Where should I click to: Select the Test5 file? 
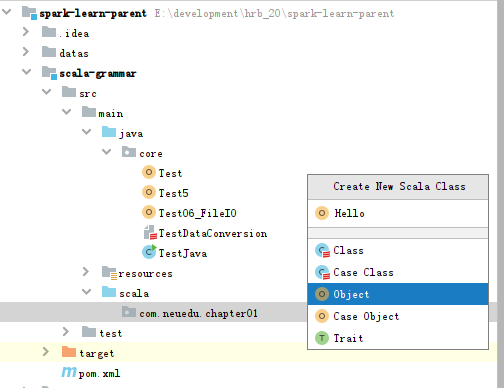tap(173, 193)
